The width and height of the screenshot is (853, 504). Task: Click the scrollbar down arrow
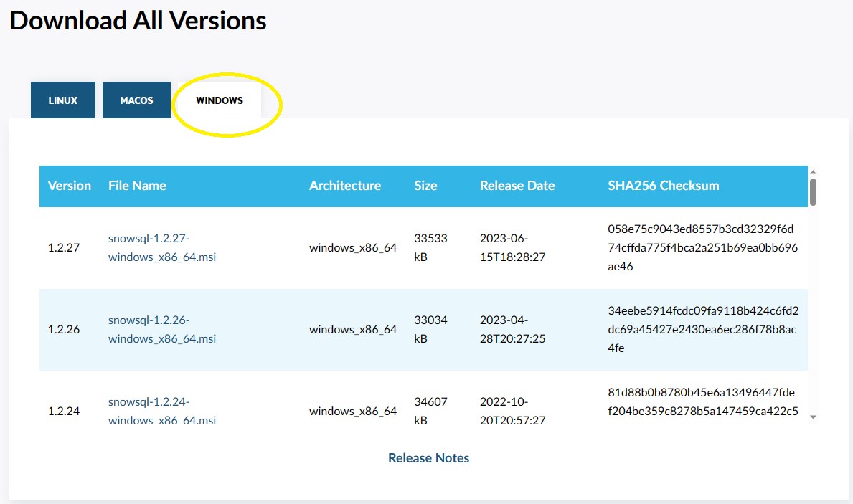coord(813,416)
